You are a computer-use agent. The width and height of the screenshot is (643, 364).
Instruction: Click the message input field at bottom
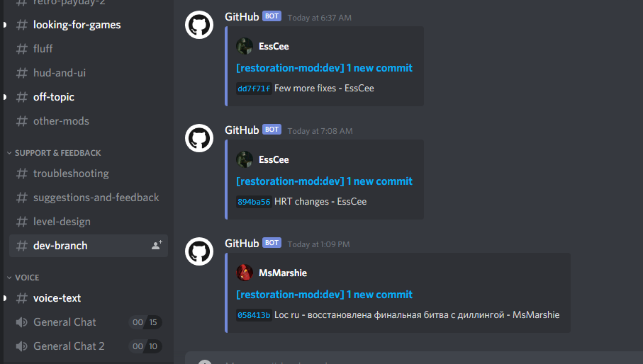coord(414,358)
